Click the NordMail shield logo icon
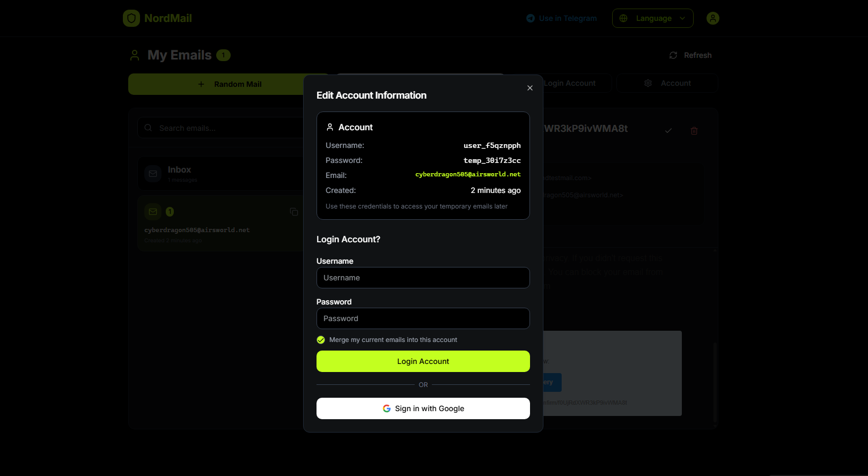This screenshot has width=868, height=476. pos(131,18)
